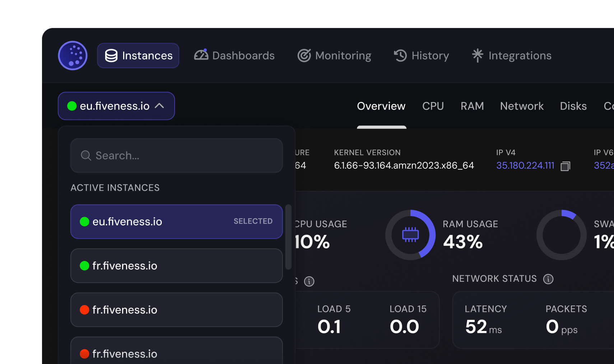Switch to the CPU tab

(433, 106)
